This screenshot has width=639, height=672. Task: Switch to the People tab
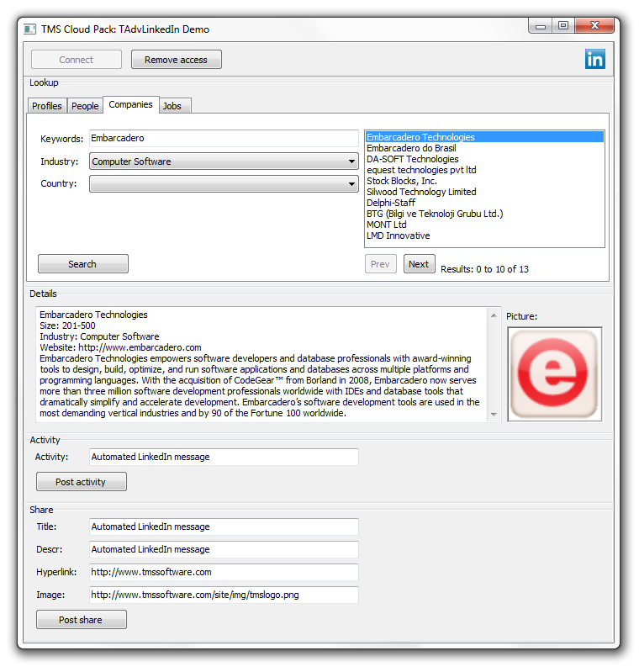[85, 106]
